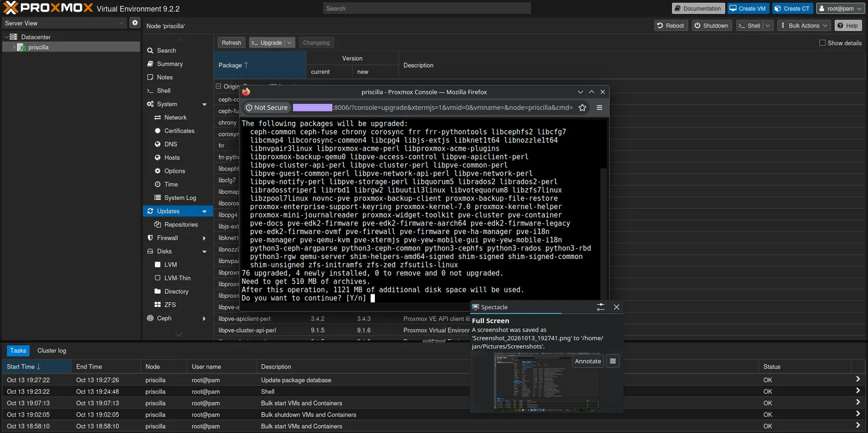Image resolution: width=868 pixels, height=433 pixels.
Task: Expand the Firewall sidebar section
Action: pyautogui.click(x=205, y=238)
